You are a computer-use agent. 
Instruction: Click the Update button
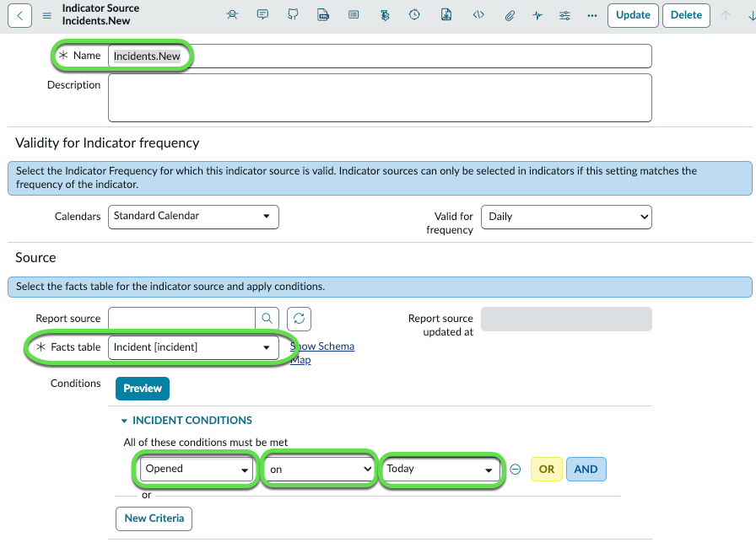(633, 15)
